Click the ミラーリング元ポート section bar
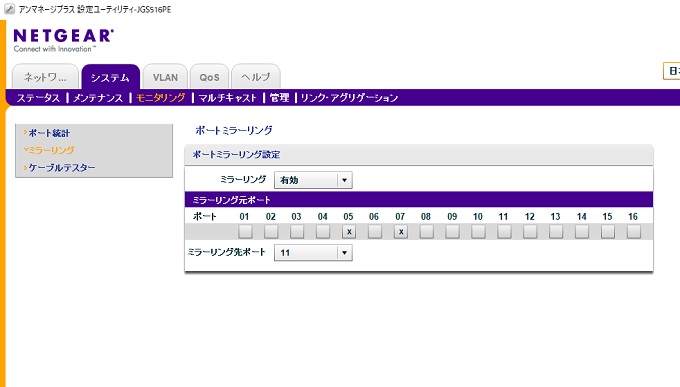680x387 pixels. (x=419, y=200)
